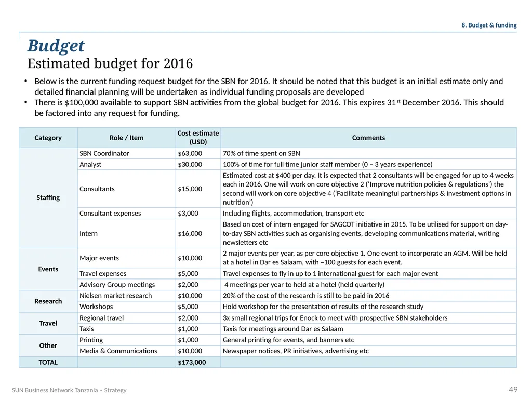This screenshot has height=399, width=532.
Task: Click the 'Comments' column header
Action: pyautogui.click(x=368, y=138)
